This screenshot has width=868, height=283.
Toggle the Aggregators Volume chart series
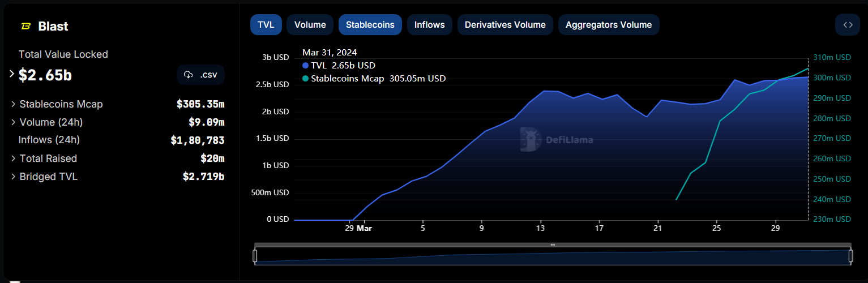tap(609, 25)
